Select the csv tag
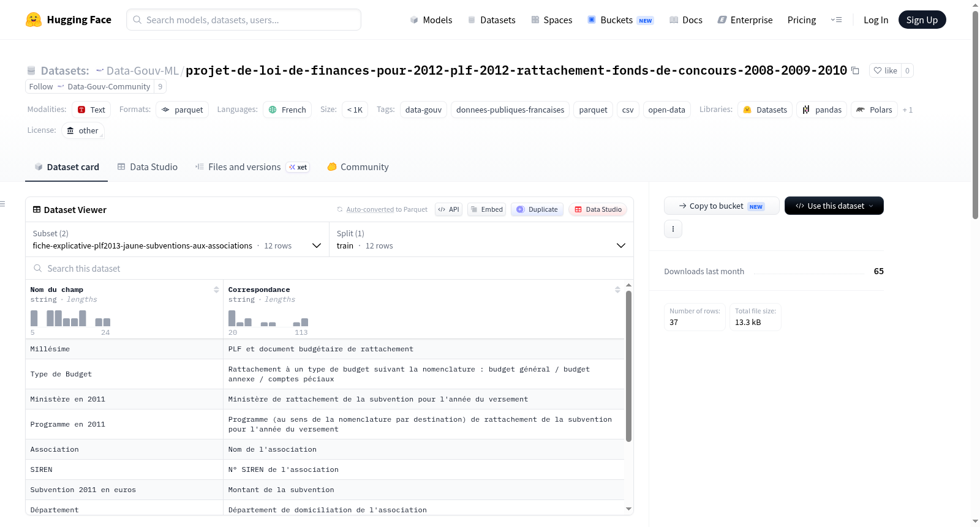Screen dimensions: 980x527 click(x=628, y=110)
